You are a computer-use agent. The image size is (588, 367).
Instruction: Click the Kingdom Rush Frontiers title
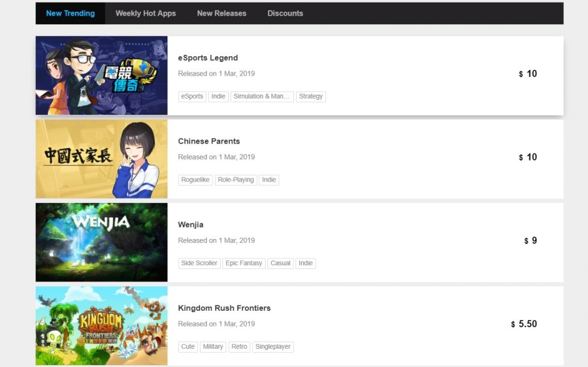[x=224, y=308]
